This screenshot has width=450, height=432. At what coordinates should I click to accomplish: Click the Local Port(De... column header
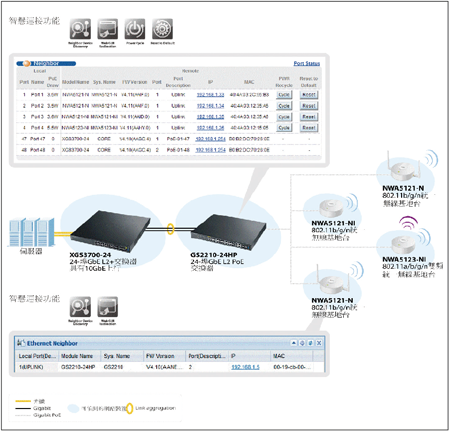(37, 356)
